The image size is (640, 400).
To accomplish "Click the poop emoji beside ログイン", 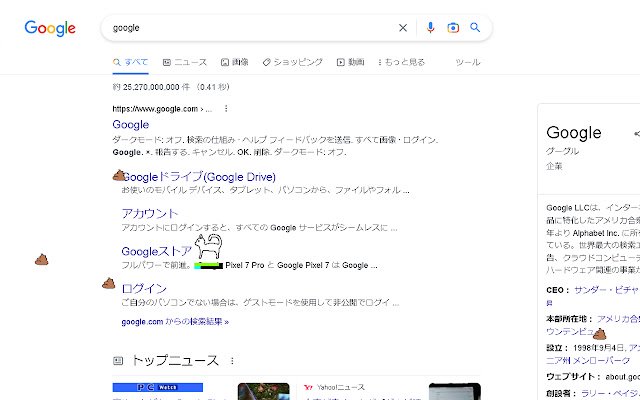I will pos(109,283).
